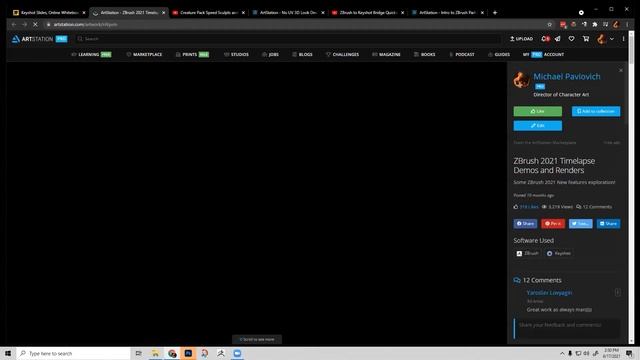Open the likes count link
The image size is (640, 360).
[529, 207]
